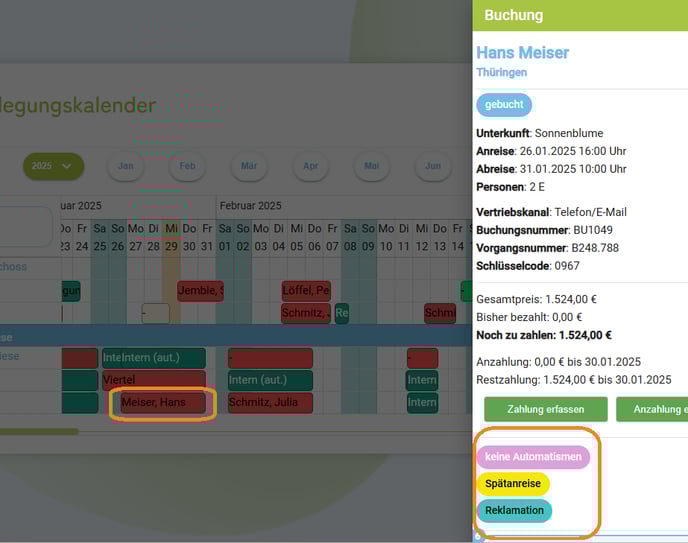Open the Intern (aut.) booking in February
Image resolution: width=688 pixels, height=543 pixels.
point(270,380)
